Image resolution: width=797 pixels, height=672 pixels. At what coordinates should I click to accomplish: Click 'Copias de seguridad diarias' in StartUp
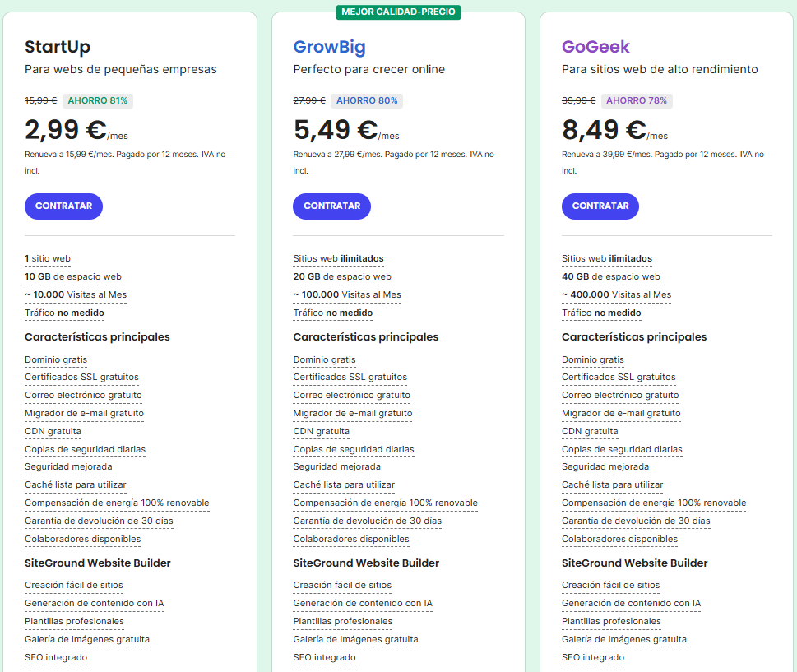click(x=85, y=450)
